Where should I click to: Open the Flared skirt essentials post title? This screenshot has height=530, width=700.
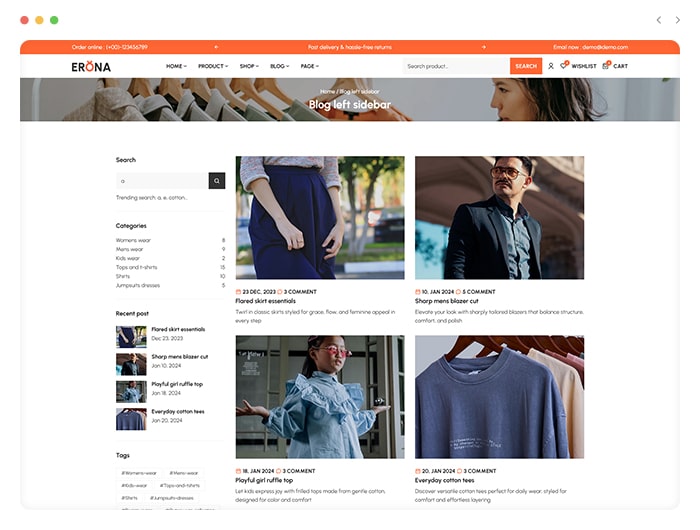pyautogui.click(x=265, y=301)
